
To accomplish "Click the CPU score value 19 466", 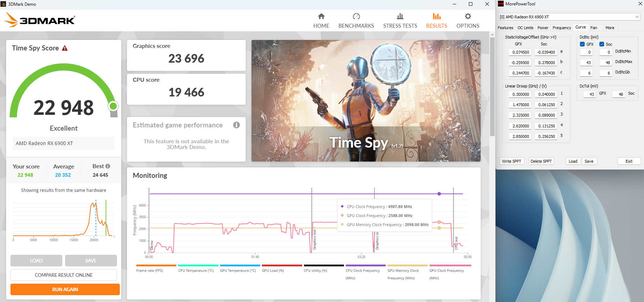I will pyautogui.click(x=186, y=92).
